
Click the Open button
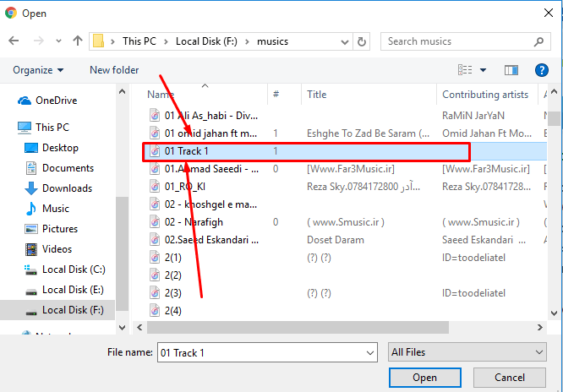pos(424,378)
